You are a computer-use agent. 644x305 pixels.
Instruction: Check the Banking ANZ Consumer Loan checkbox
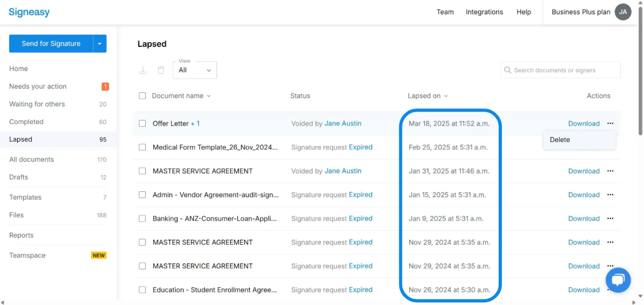[x=142, y=218]
